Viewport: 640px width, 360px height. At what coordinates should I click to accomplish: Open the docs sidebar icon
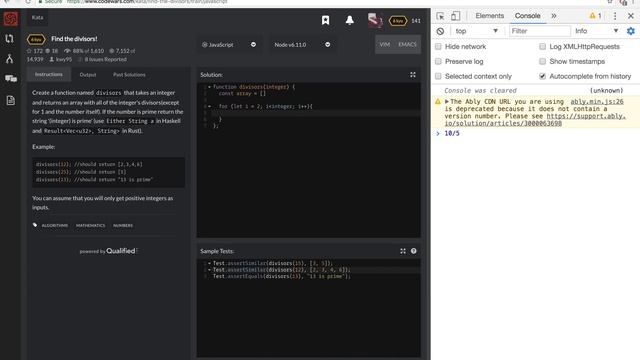coord(11,100)
